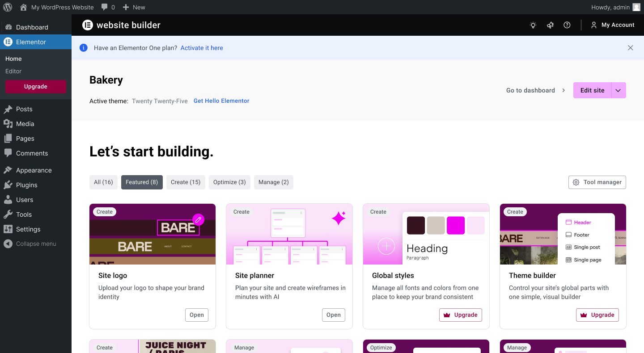Select Elementor in the sidebar
This screenshot has height=353, width=644.
point(36,42)
